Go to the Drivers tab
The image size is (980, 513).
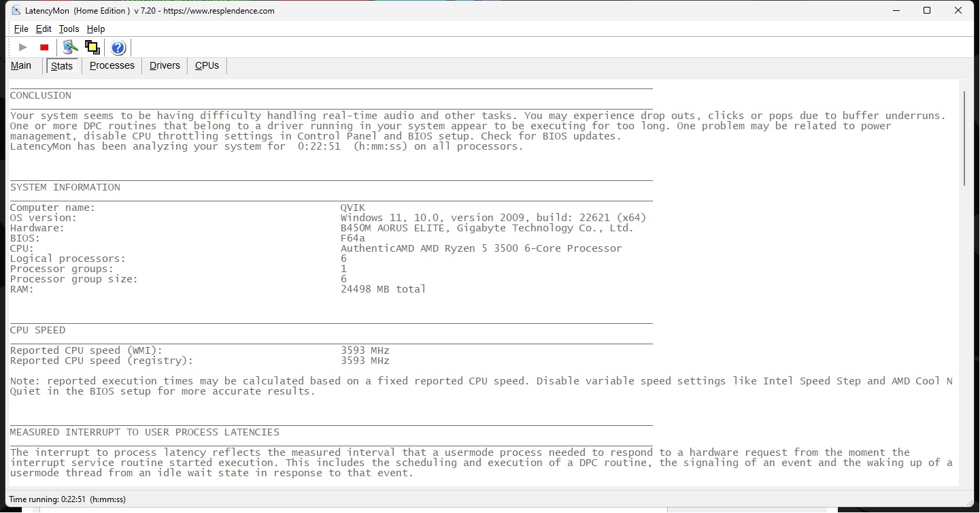coord(165,65)
